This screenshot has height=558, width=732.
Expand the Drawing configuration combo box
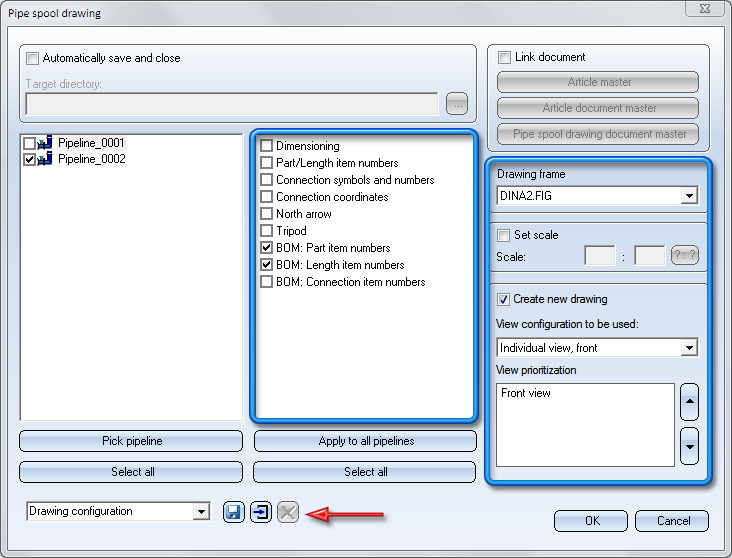[201, 511]
